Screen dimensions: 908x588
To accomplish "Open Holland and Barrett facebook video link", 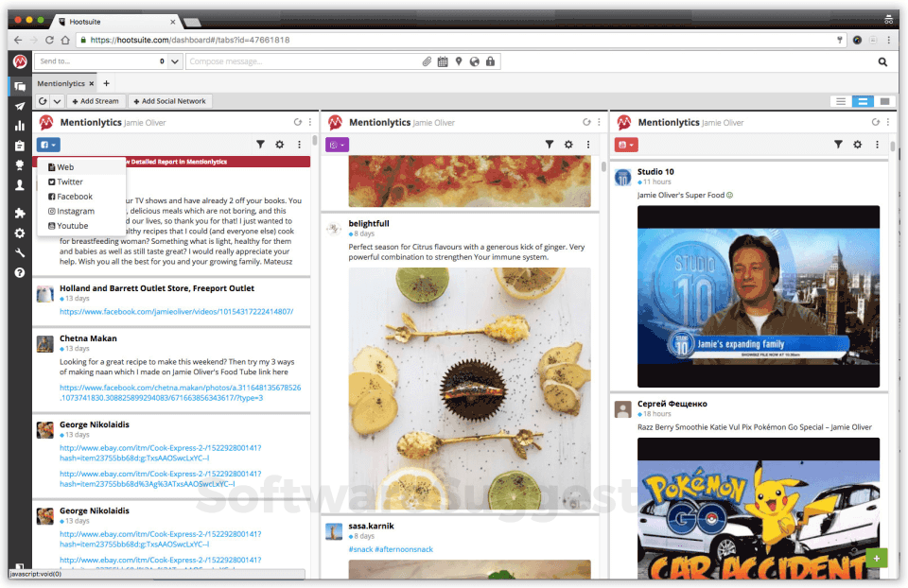I will [176, 311].
